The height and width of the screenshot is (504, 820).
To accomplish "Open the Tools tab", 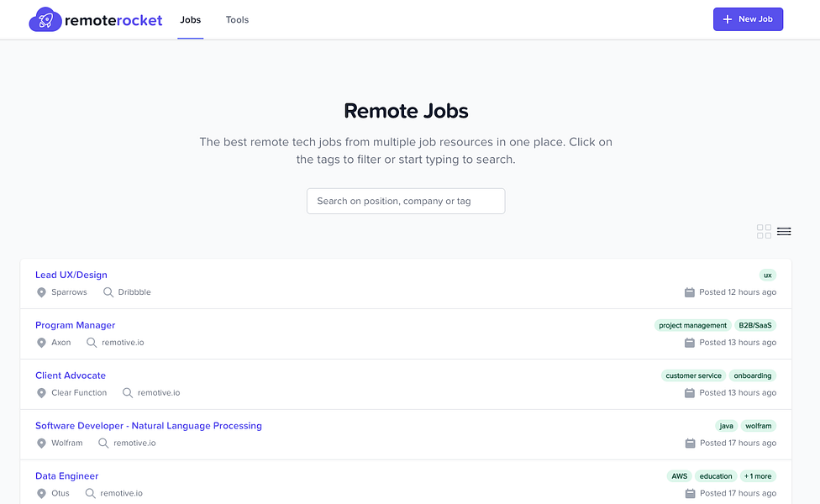I will click(x=238, y=20).
